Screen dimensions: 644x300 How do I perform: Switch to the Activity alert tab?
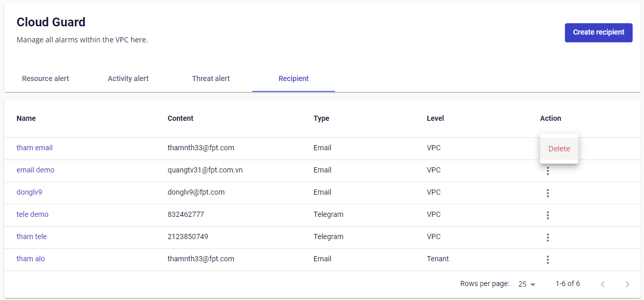pyautogui.click(x=128, y=78)
